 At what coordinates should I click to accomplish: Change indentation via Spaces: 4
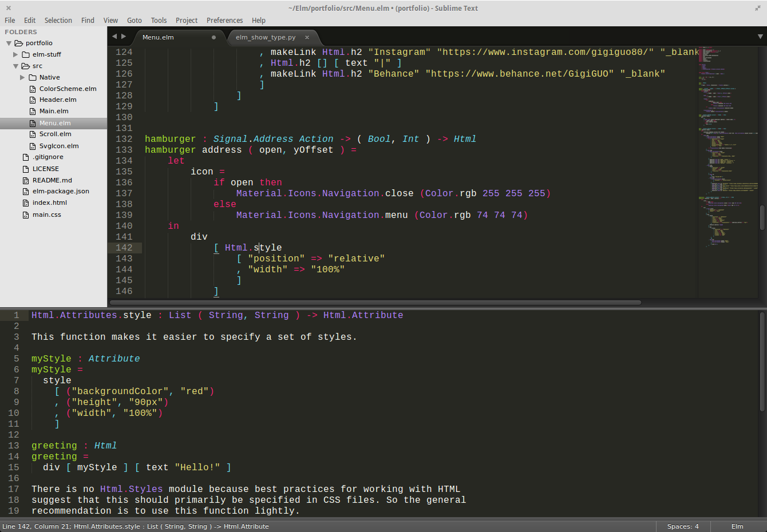click(x=683, y=526)
